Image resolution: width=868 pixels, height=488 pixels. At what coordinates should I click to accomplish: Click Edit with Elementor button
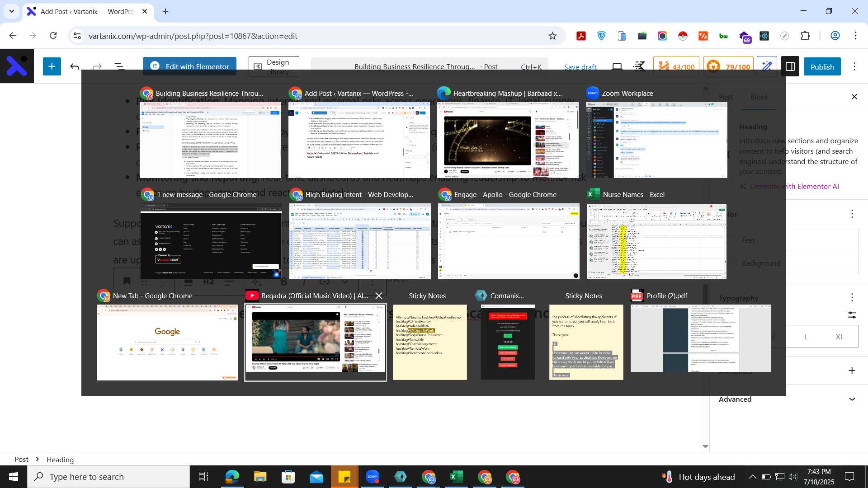[189, 66]
